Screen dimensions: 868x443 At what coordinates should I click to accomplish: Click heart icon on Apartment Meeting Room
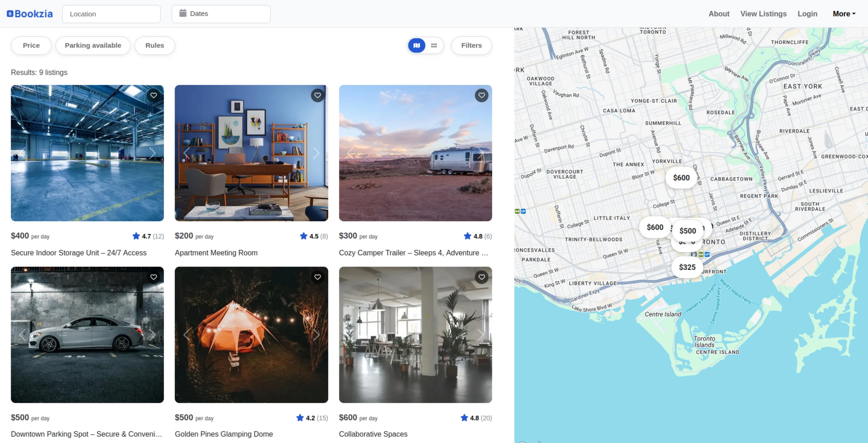click(x=317, y=95)
